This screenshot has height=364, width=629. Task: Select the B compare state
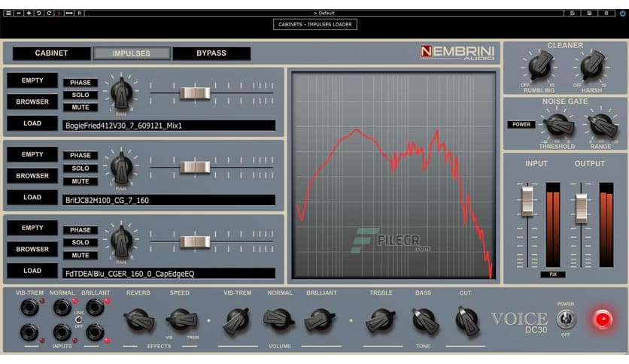(80, 14)
